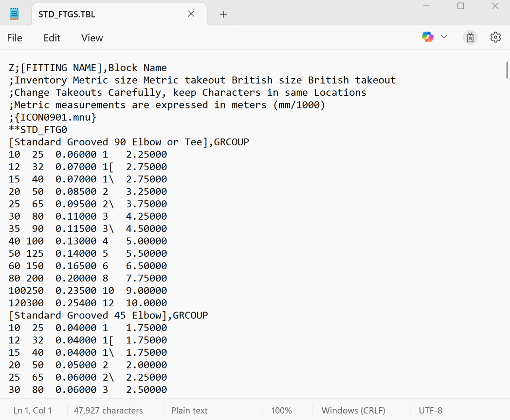Click the value 0.08500

[x=76, y=192]
